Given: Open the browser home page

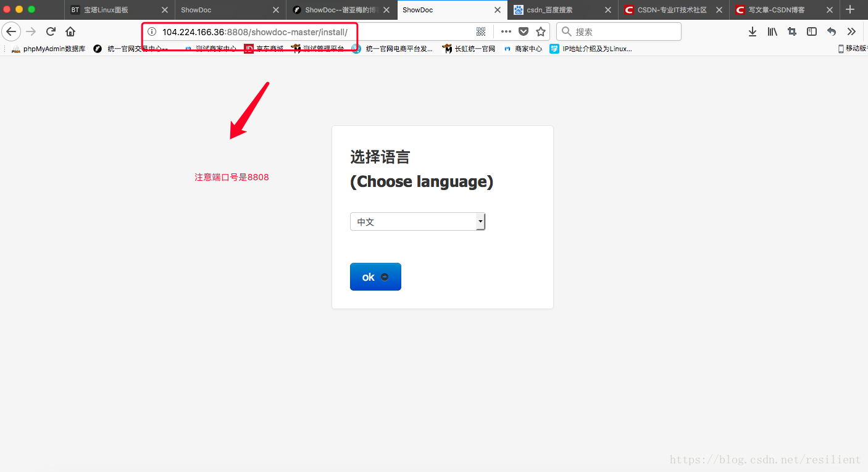Looking at the screenshot, I should coord(70,31).
